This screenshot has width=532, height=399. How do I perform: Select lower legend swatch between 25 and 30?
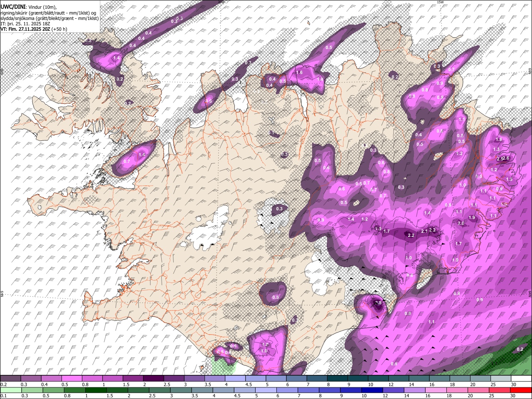tap(500, 390)
